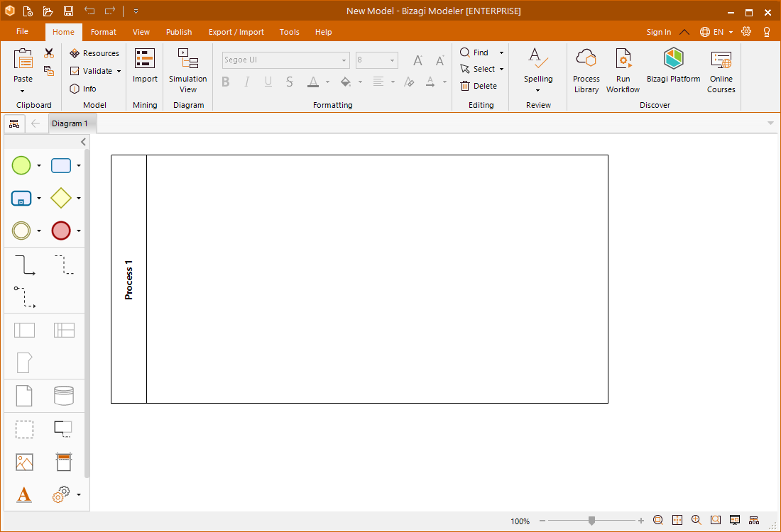Open Bizagi Platform
Screen dimensions: 781x532
673,65
